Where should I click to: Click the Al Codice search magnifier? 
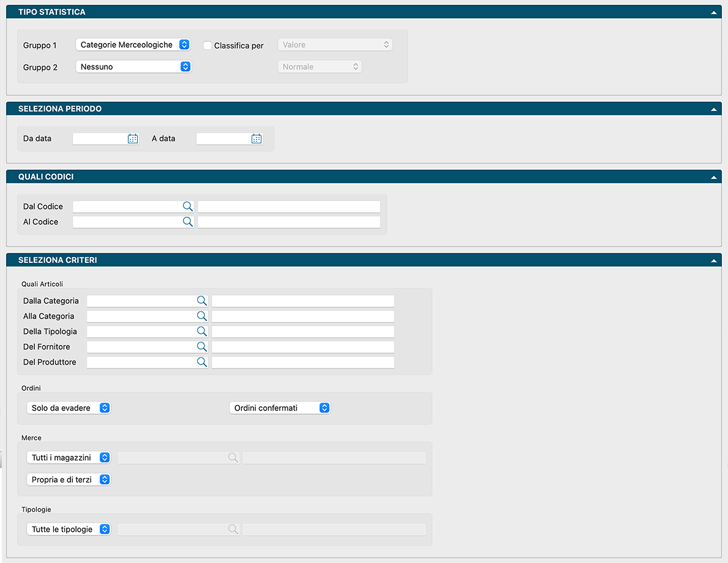(x=188, y=222)
